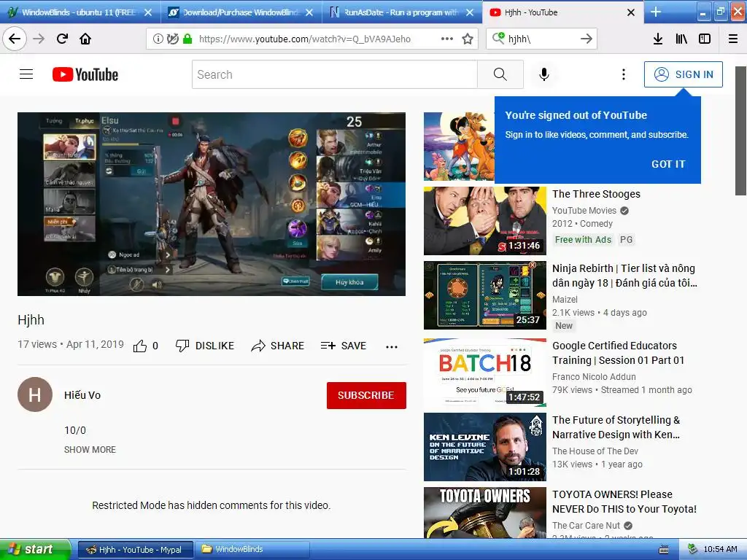Click SIGN IN button

683,74
